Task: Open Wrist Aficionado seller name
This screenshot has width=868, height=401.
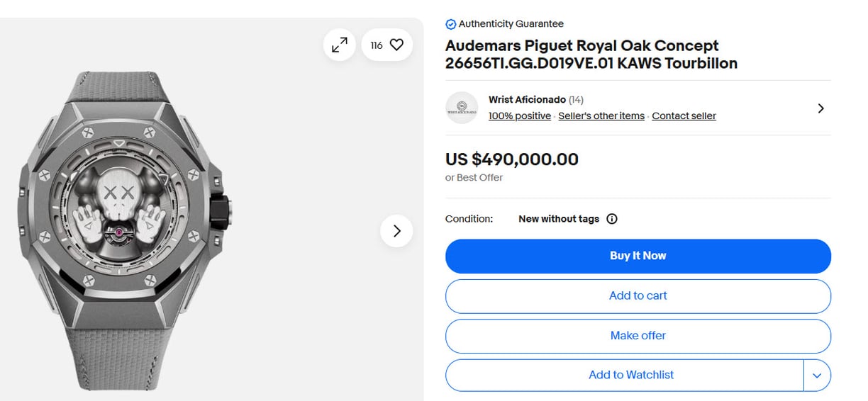Action: point(527,100)
